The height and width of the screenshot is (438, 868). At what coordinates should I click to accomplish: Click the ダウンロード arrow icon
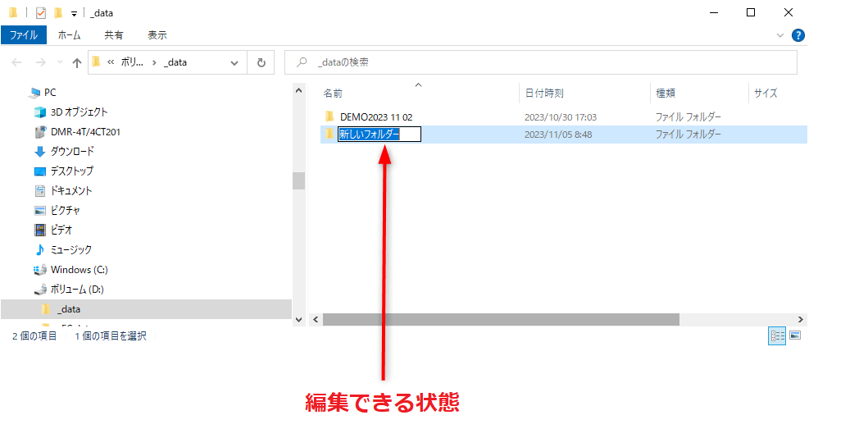pyautogui.click(x=40, y=151)
